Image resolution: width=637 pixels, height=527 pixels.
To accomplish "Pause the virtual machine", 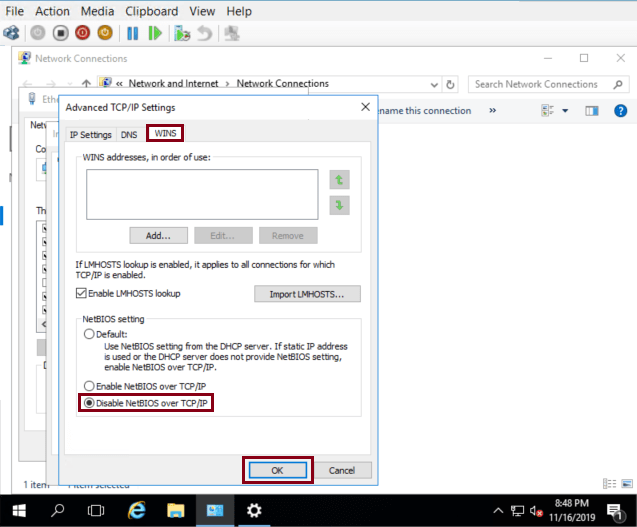I will (x=132, y=33).
